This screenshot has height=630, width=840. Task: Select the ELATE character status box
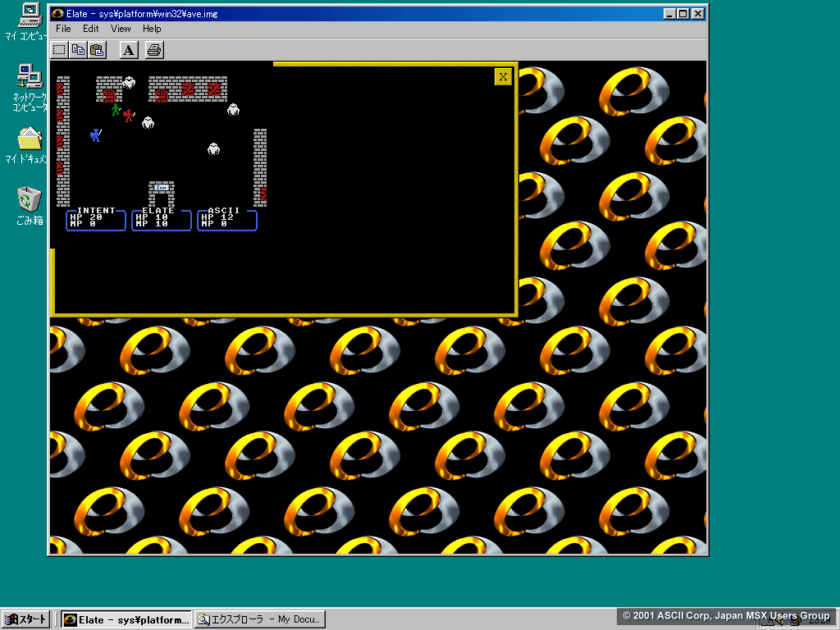pyautogui.click(x=162, y=220)
